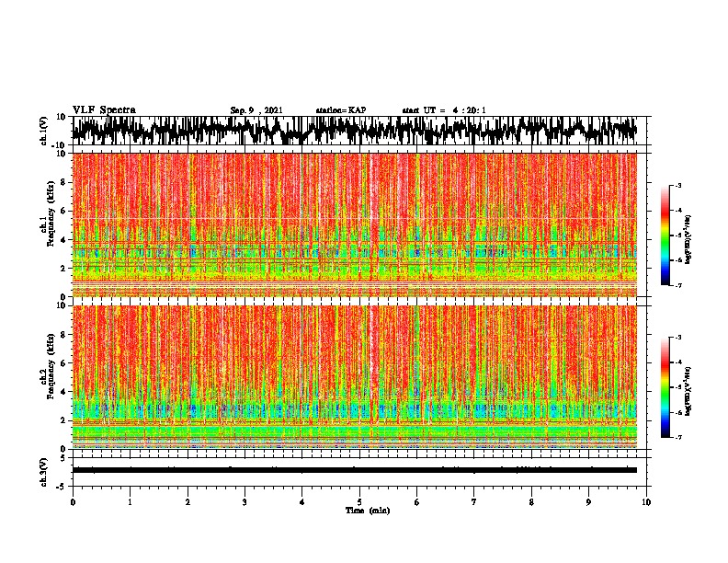Click the "-7" label on ch.2 color bar
The width and height of the screenshot is (728, 563).
[x=677, y=438]
